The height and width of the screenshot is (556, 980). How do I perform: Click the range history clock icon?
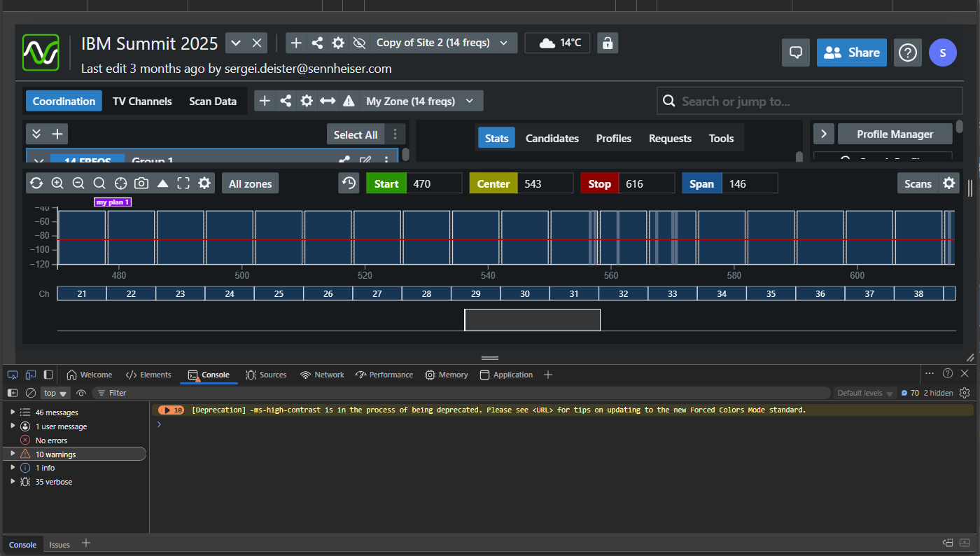349,183
